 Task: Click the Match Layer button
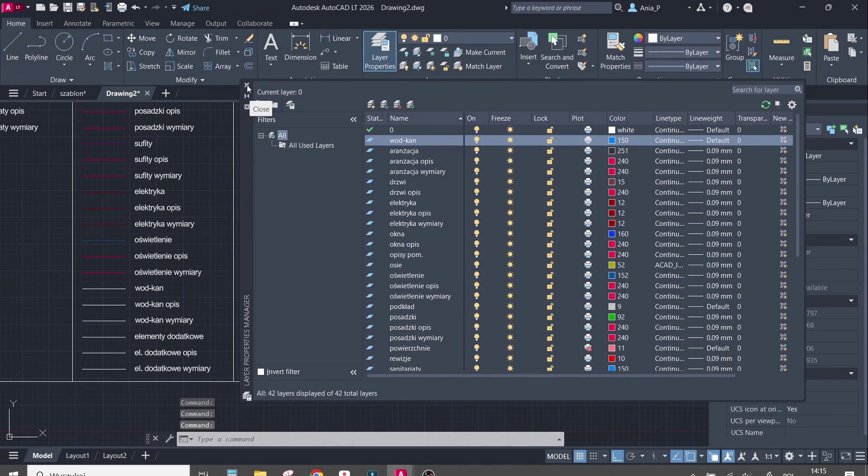point(478,66)
